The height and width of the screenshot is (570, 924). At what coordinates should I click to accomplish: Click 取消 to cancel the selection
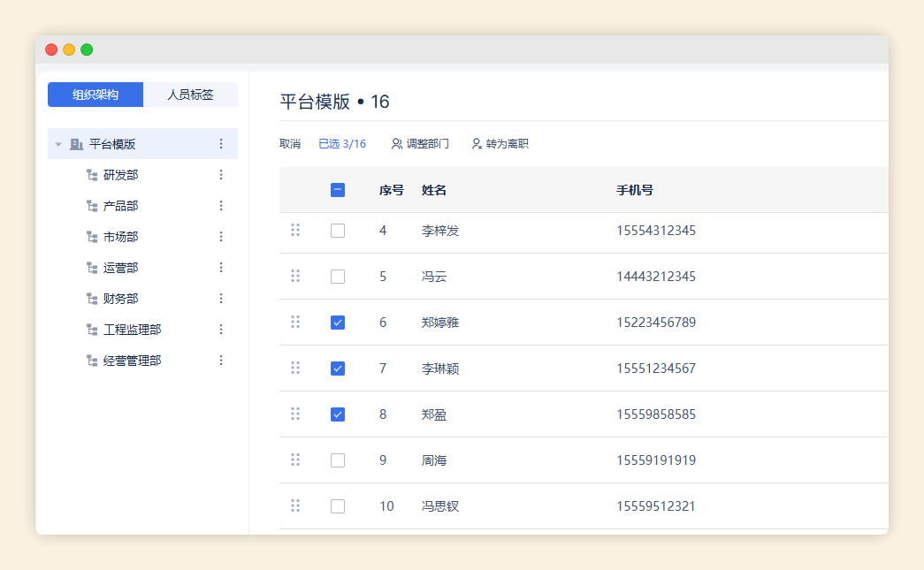[x=290, y=144]
